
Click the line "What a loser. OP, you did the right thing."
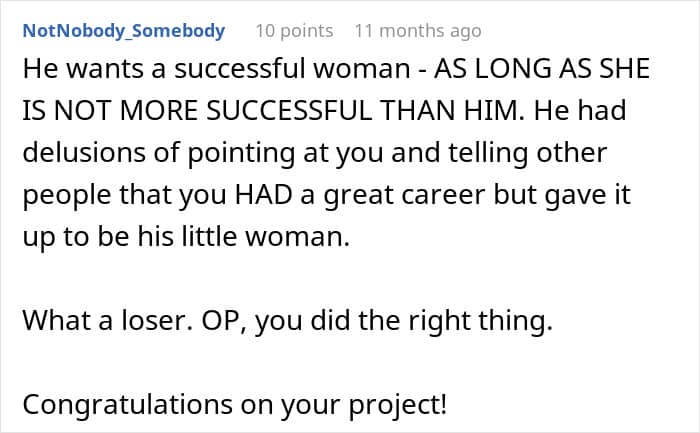click(x=286, y=324)
